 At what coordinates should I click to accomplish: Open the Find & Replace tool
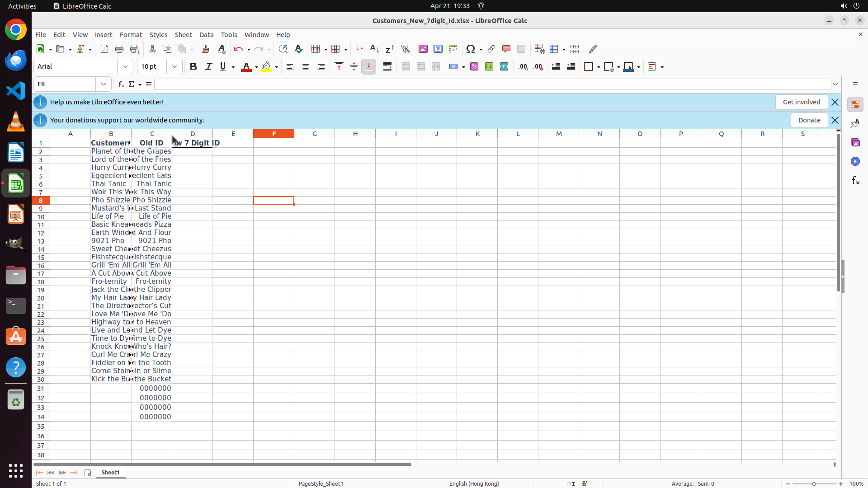pos(283,49)
